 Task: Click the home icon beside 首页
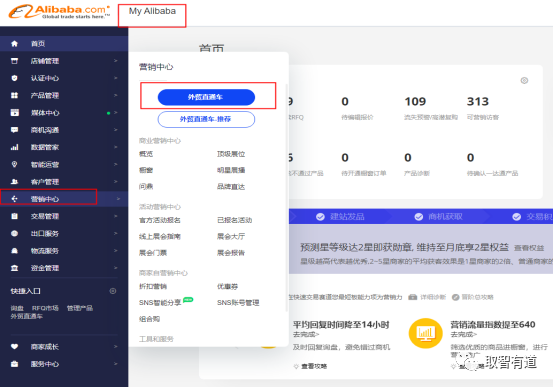pyautogui.click(x=14, y=43)
